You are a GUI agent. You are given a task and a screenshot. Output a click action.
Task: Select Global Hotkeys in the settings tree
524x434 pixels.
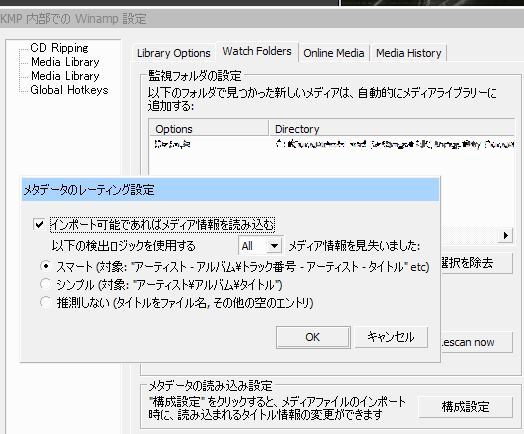69,90
